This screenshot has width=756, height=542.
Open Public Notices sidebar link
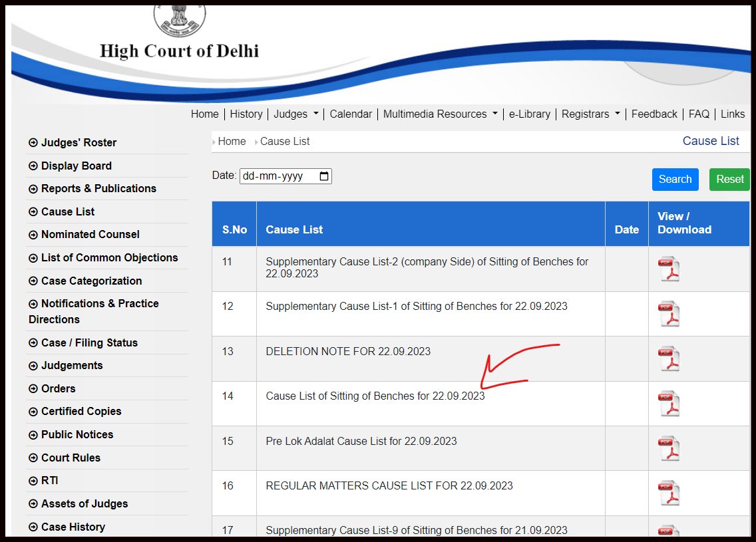pos(77,434)
